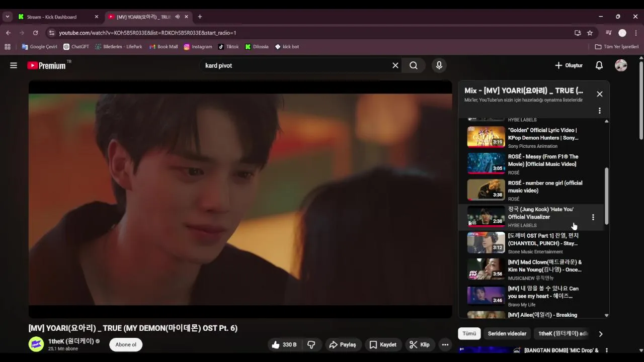Focus the YouTube search field
Image resolution: width=644 pixels, height=362 pixels.
pyautogui.click(x=297, y=65)
